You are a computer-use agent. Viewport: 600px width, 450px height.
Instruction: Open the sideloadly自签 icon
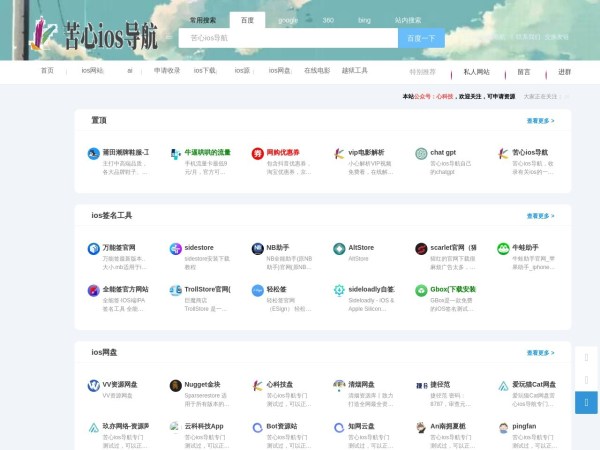pos(340,290)
